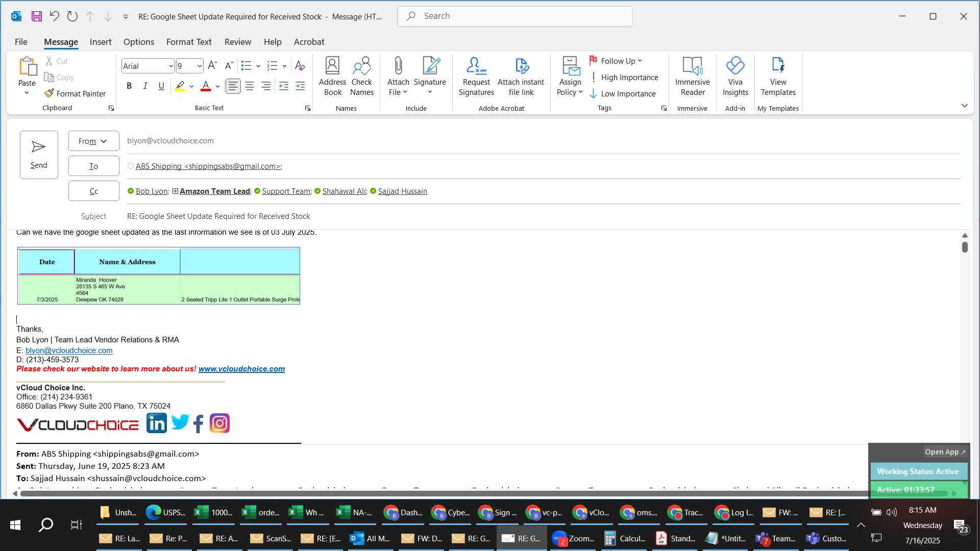Expand Amazon Team Lead distribution list
Viewport: 980px width, 551px height.
click(175, 191)
